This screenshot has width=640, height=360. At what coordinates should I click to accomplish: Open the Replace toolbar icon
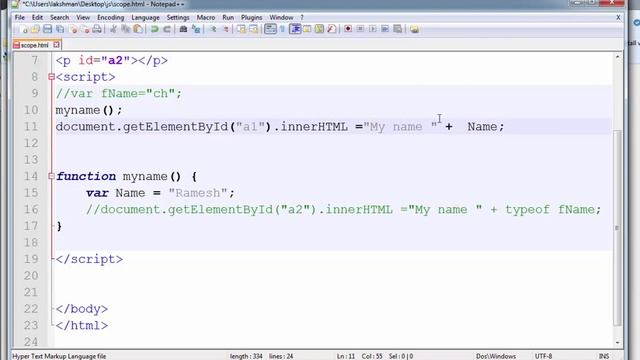pyautogui.click(x=196, y=29)
